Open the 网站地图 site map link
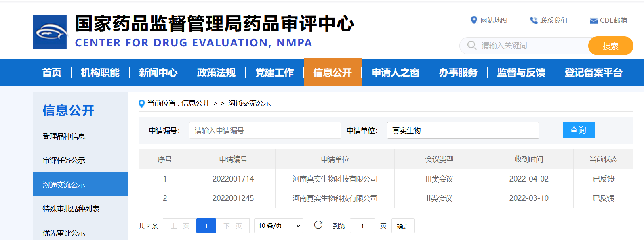644x240 pixels. [x=494, y=21]
